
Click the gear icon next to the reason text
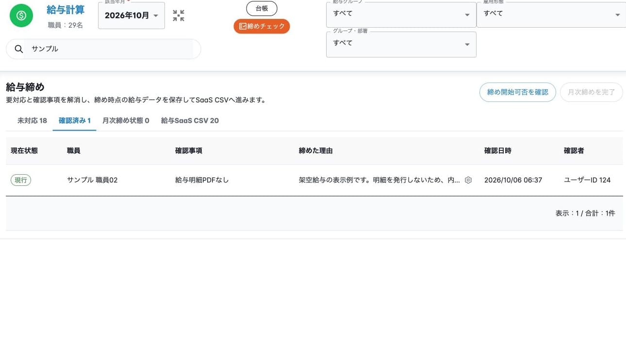point(468,180)
